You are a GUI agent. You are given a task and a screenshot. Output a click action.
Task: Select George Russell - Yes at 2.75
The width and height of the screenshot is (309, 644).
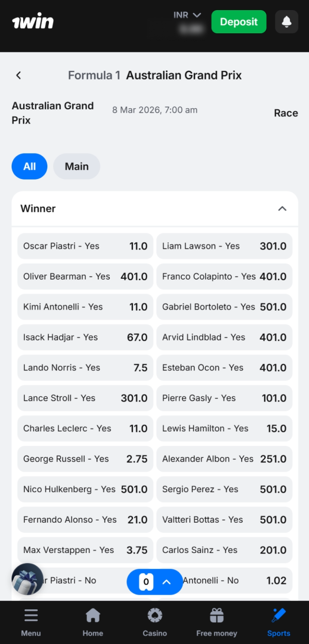click(x=85, y=458)
